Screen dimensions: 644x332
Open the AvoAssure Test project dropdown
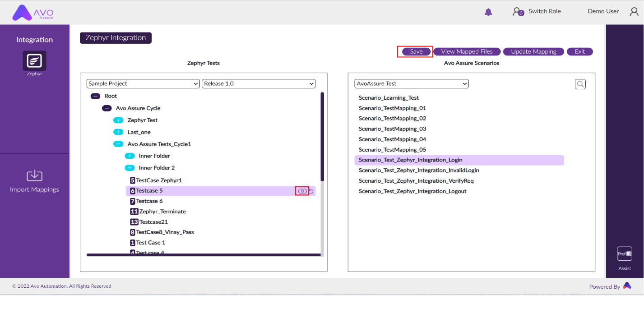tap(412, 83)
